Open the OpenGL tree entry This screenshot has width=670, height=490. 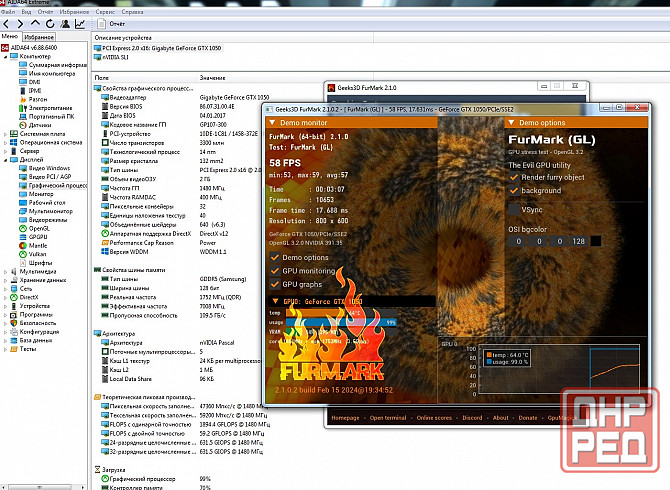pos(41,227)
